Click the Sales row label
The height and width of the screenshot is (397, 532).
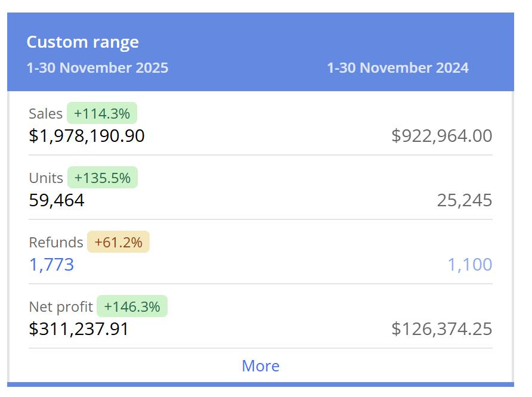tap(45, 113)
